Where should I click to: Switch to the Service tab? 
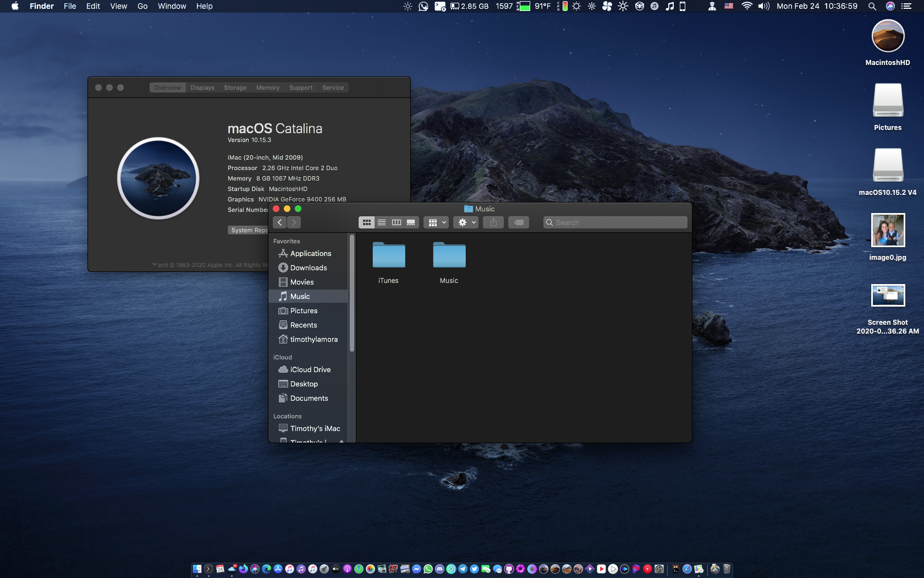333,88
